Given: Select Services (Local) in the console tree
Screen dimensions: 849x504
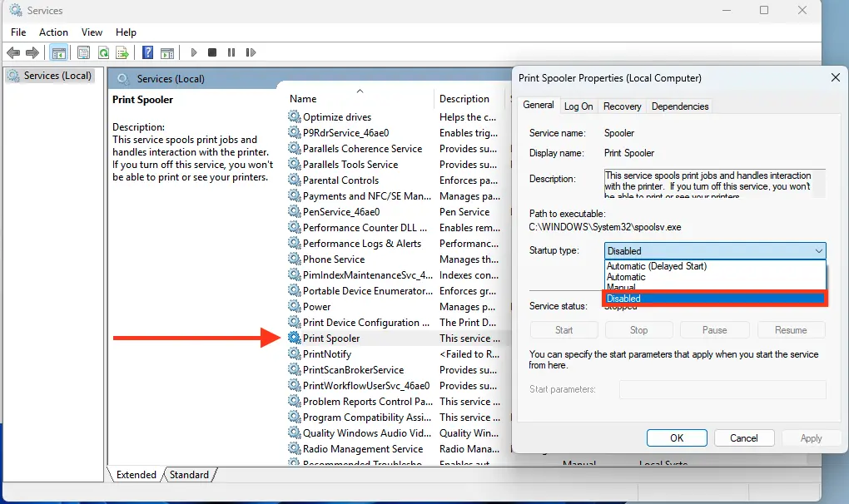Looking at the screenshot, I should [x=51, y=76].
